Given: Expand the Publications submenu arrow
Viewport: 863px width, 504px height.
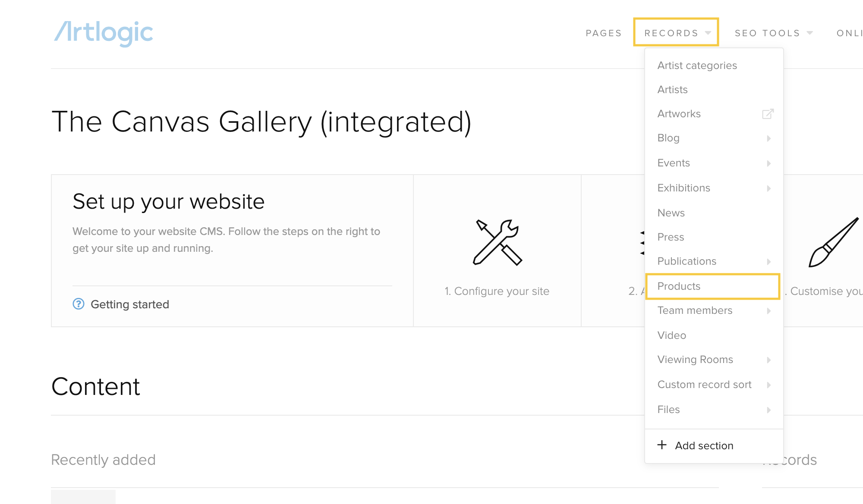Looking at the screenshot, I should (769, 262).
